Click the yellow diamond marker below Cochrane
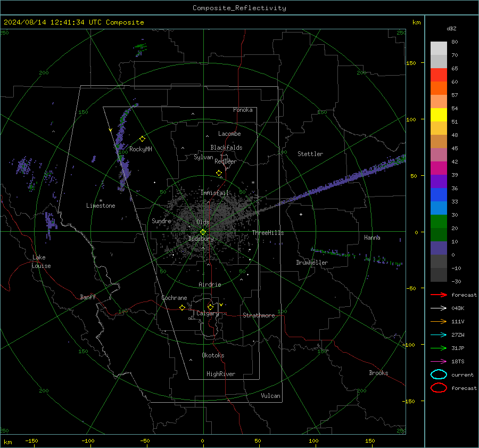Image resolution: width=479 pixels, height=448 pixels. pos(182,308)
